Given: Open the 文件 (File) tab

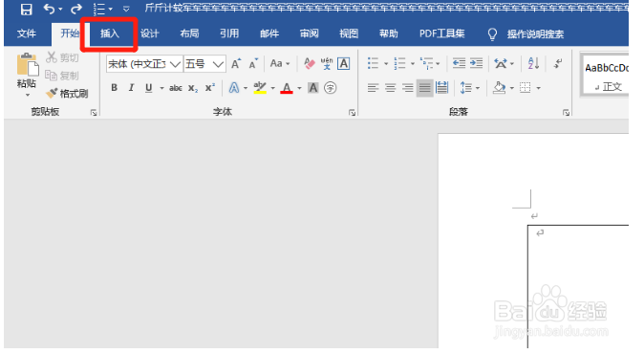Looking at the screenshot, I should coord(27,33).
